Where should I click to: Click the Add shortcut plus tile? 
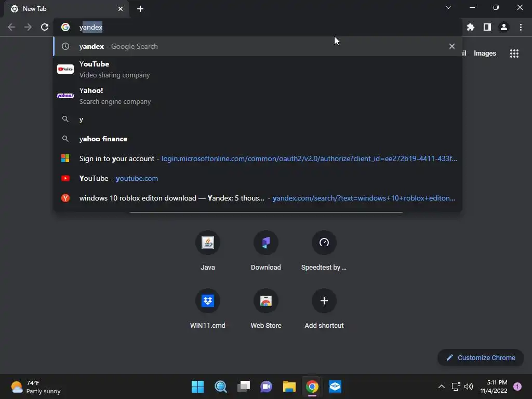click(324, 309)
